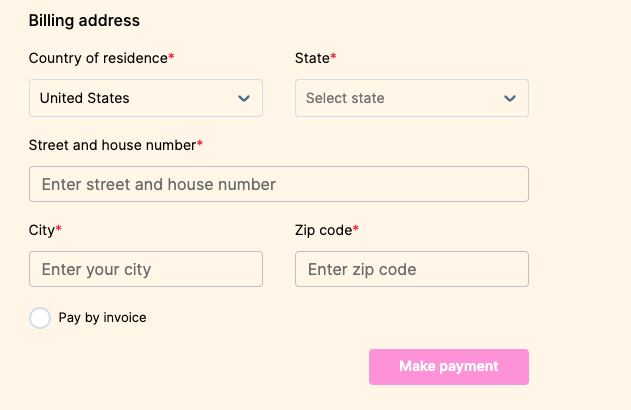
Task: Click the red asterisk next to State
Action: pyautogui.click(x=333, y=57)
